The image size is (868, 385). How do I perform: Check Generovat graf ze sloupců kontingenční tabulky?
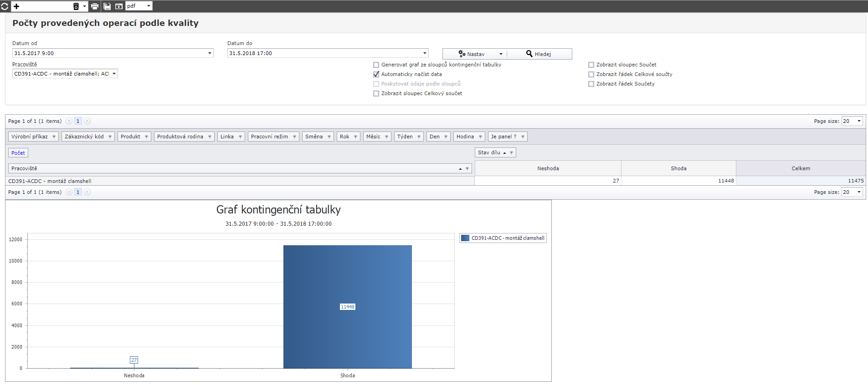point(376,65)
